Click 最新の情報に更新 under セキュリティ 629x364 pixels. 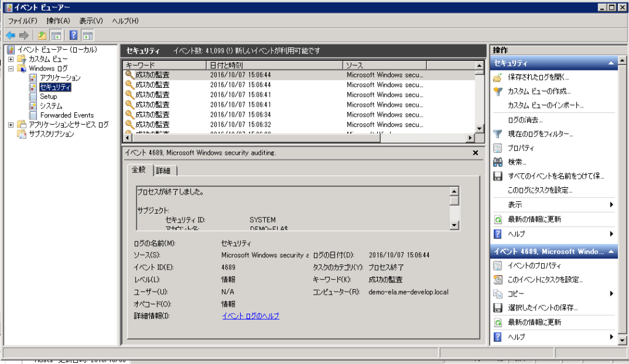coord(534,219)
